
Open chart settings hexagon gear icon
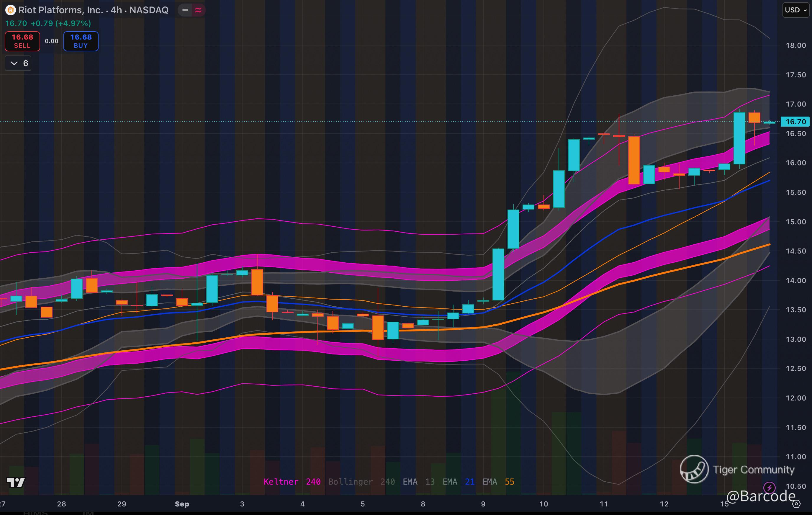(796, 504)
